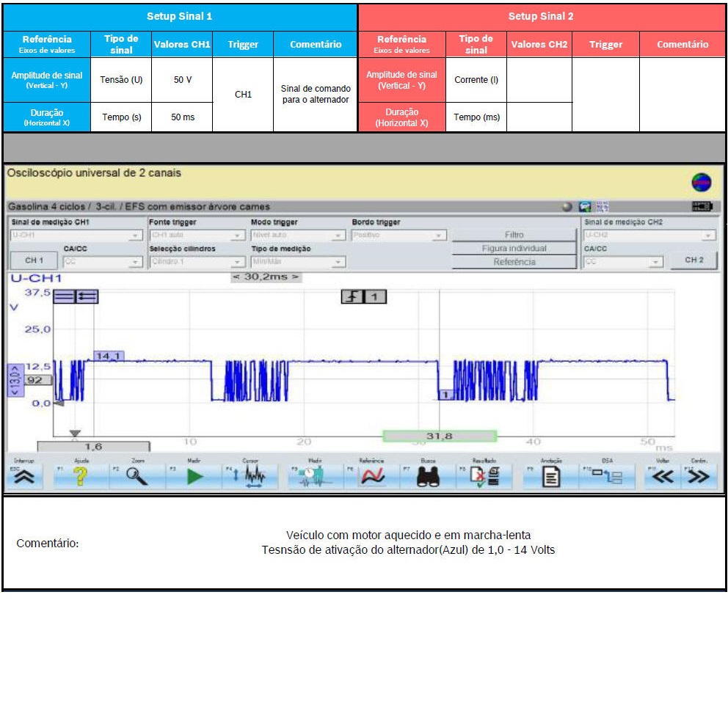Click the Filtro button

(514, 235)
